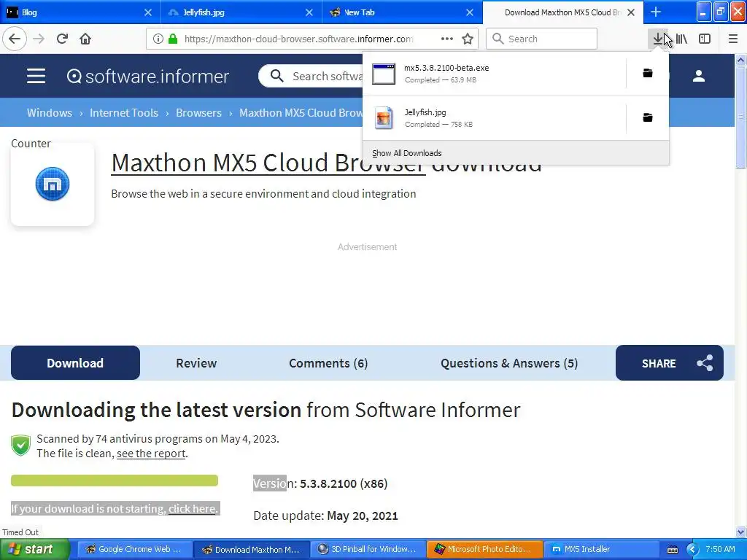Screen dimensions: 747x560
Task: Expand hidden system tray icons arrow
Action: pos(692,550)
